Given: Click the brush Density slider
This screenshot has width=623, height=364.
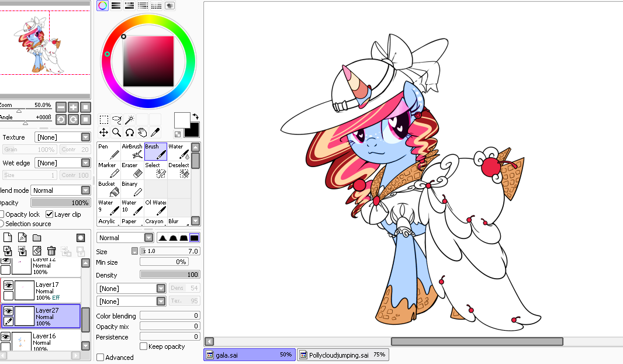Looking at the screenshot, I should [x=169, y=275].
